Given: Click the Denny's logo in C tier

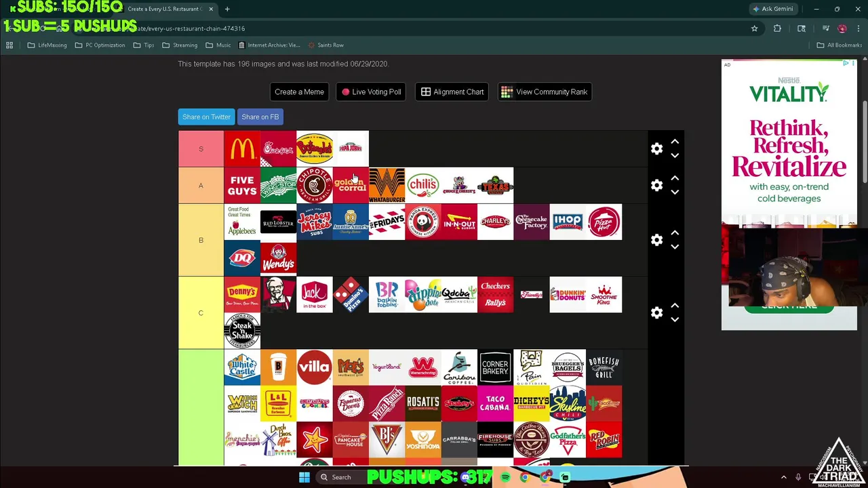Looking at the screenshot, I should coord(242,295).
